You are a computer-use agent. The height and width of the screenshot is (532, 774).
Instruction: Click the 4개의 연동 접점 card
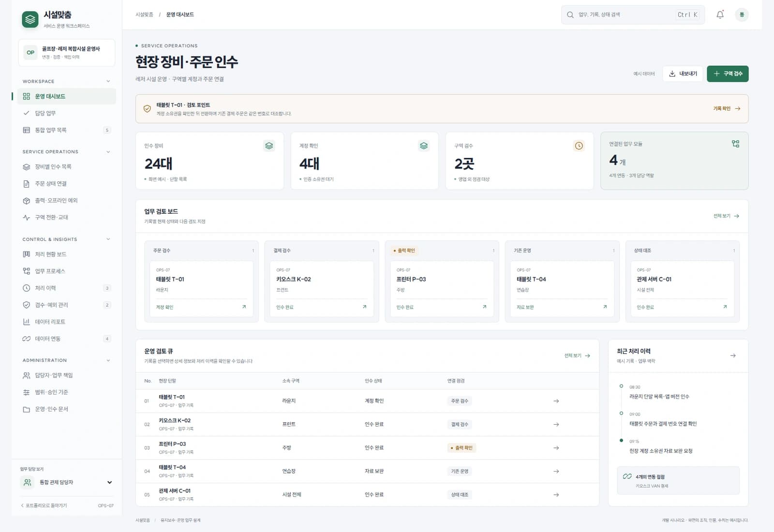pos(678,480)
